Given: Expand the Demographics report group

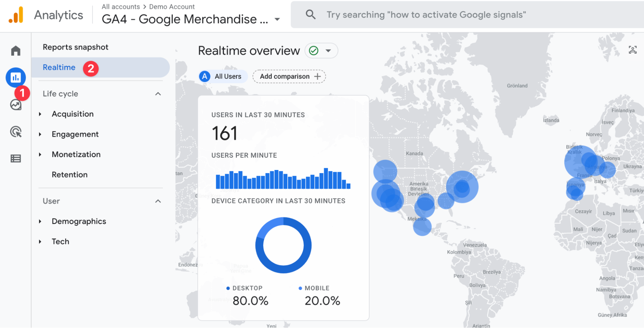Looking at the screenshot, I should tap(40, 221).
